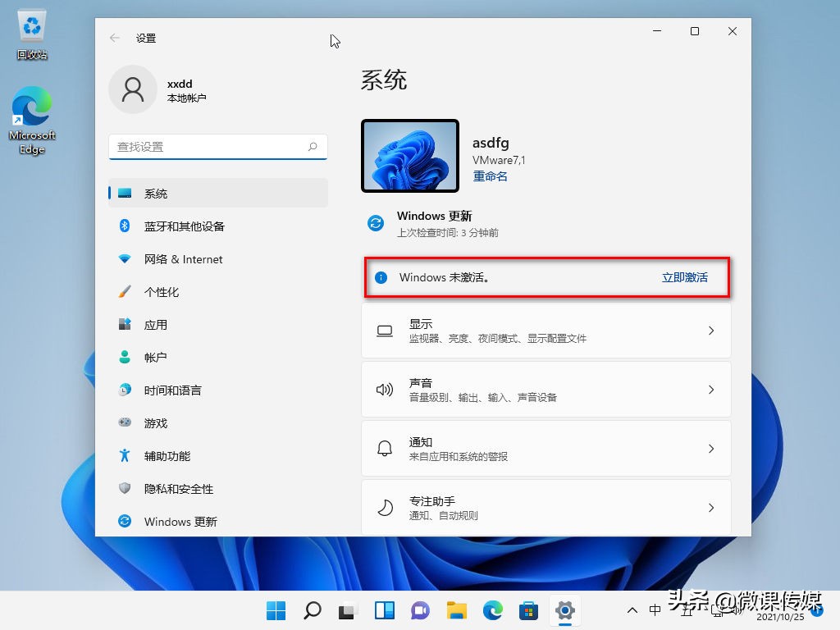Click 重命名 to rename the PC
The width and height of the screenshot is (840, 630).
click(x=490, y=176)
